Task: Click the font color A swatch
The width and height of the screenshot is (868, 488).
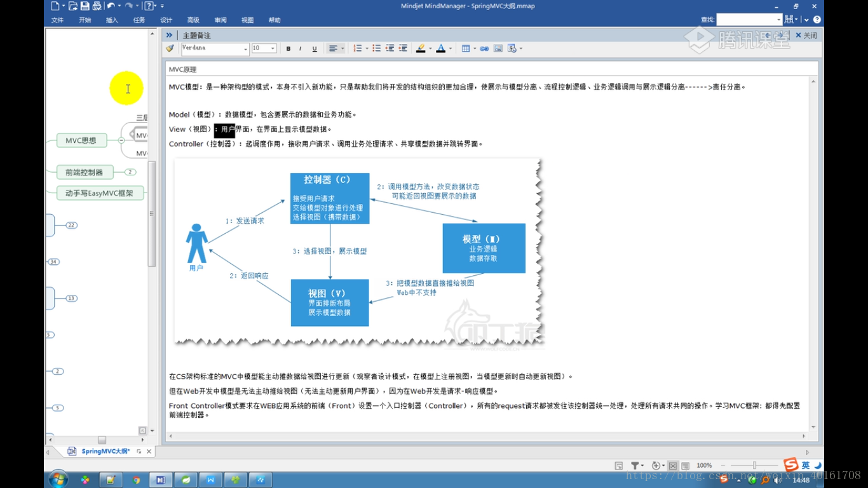Action: (x=441, y=48)
